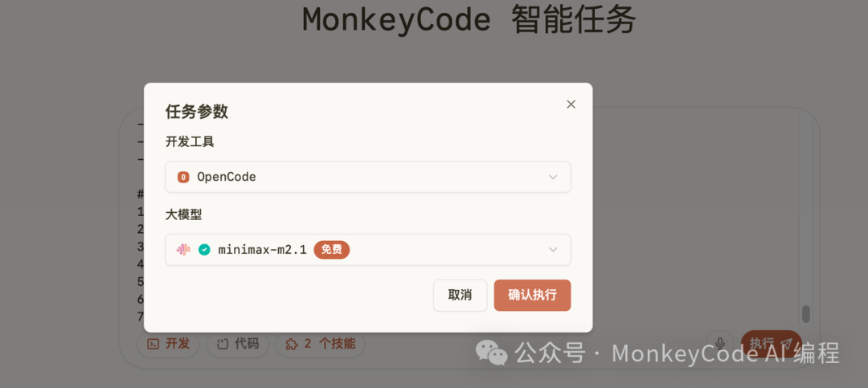
Task: Select the 开发 mode chip
Action: pyautogui.click(x=168, y=344)
